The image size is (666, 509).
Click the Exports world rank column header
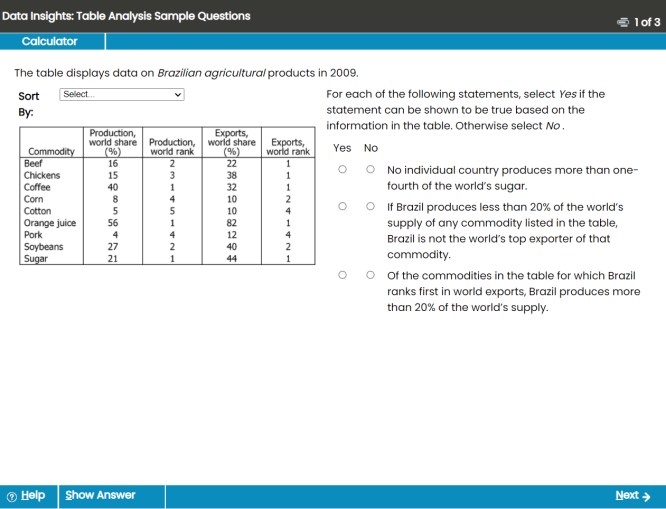tap(288, 147)
